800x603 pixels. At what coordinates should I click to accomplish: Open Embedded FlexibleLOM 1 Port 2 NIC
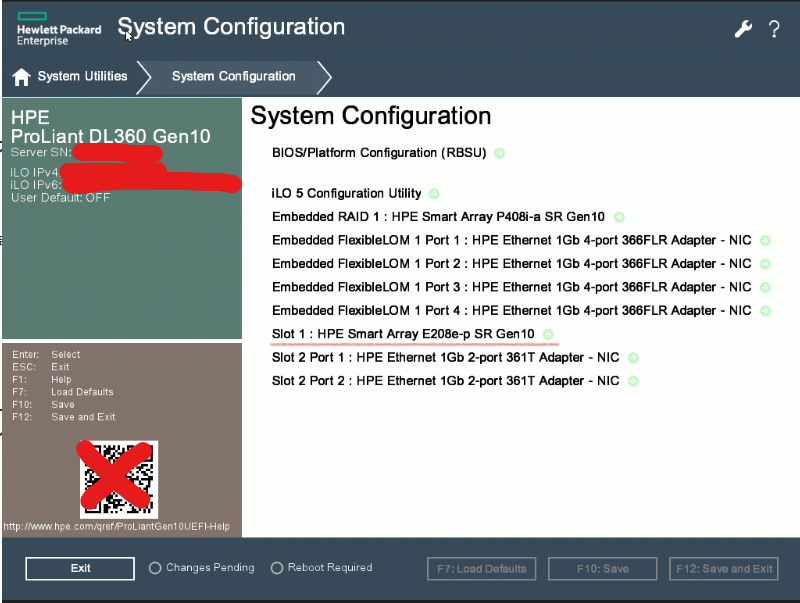point(512,264)
